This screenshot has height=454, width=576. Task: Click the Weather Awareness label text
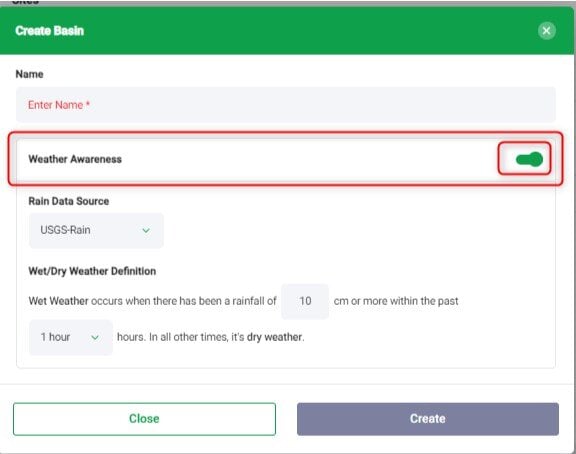pyautogui.click(x=75, y=159)
